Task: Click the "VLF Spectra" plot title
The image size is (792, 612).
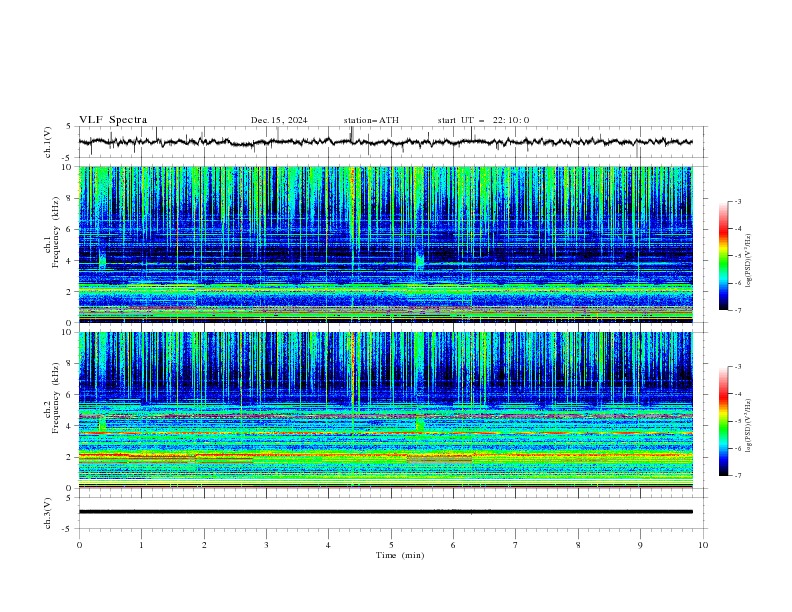Action: coord(113,120)
